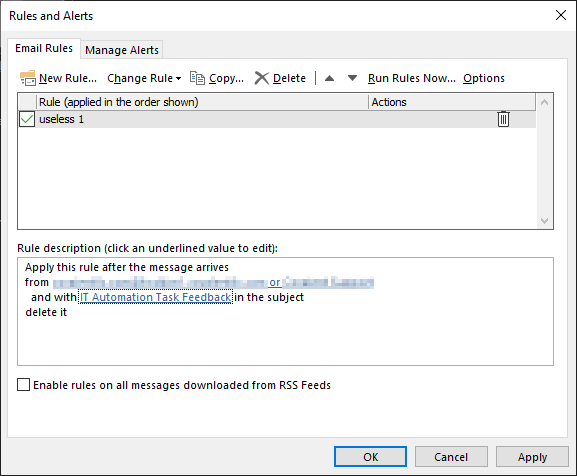Click the Actions column header
Viewport: 577px width, 476px height.
click(452, 102)
